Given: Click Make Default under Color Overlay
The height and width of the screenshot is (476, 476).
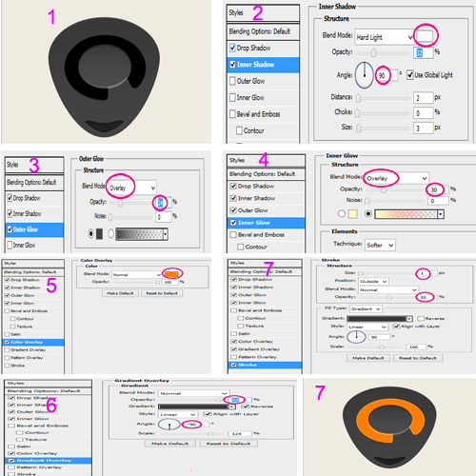Looking at the screenshot, I should pos(120,293).
